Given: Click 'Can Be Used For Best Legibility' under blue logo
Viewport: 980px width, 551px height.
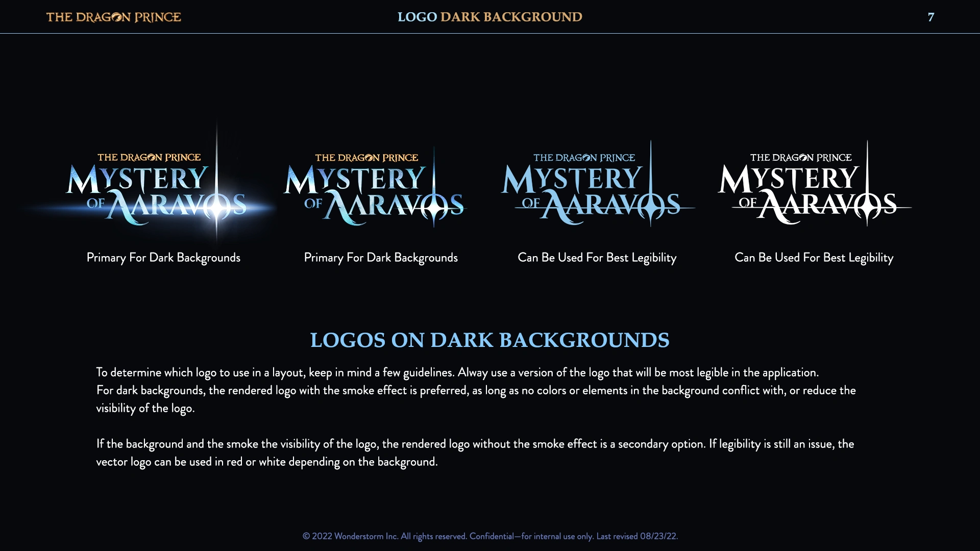Looking at the screenshot, I should coord(597,258).
